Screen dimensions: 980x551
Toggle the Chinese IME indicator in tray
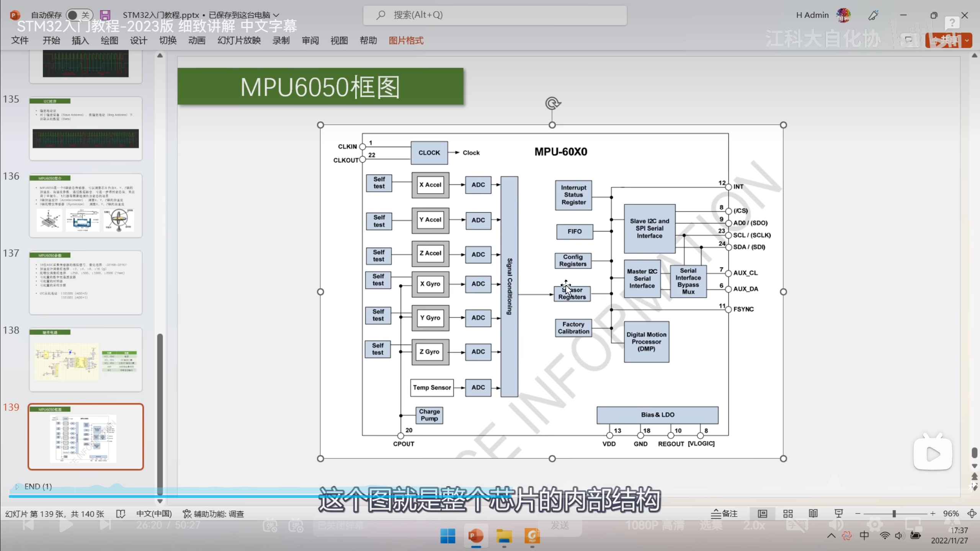click(x=864, y=536)
